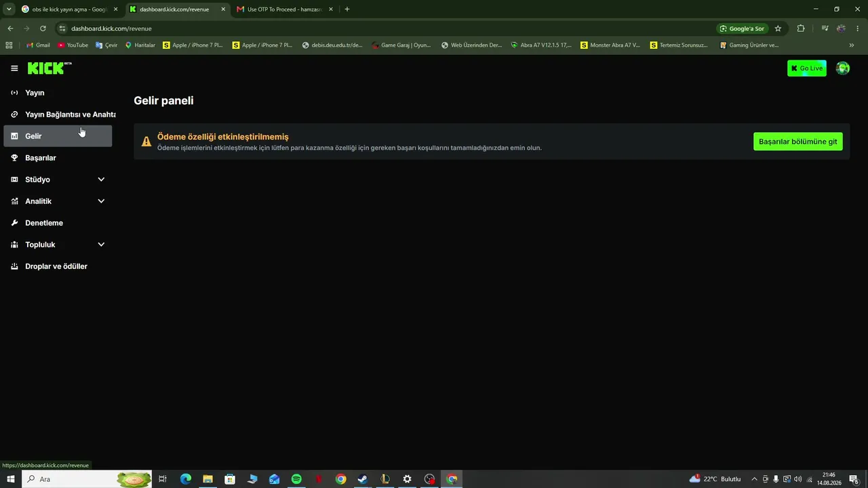Open the YouTube bookmark
The width and height of the screenshot is (868, 488).
[73, 45]
